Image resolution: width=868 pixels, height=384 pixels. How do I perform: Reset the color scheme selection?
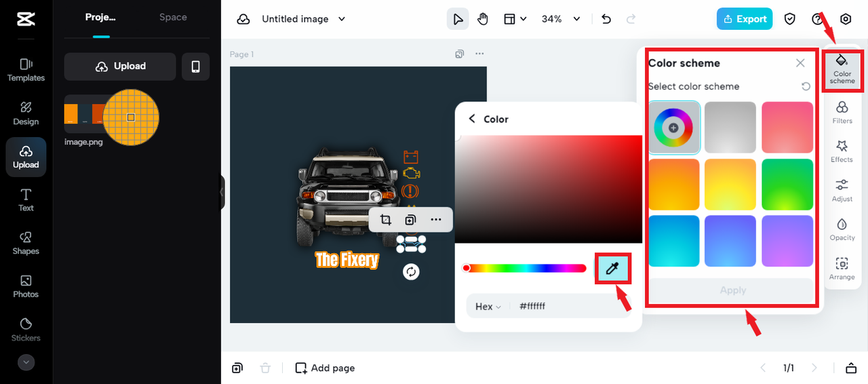(x=806, y=86)
